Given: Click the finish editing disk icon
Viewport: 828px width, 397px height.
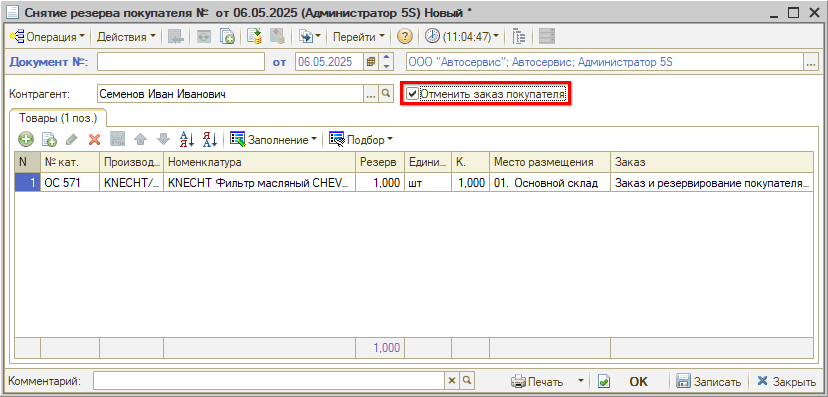Looking at the screenshot, I should (x=117, y=139).
